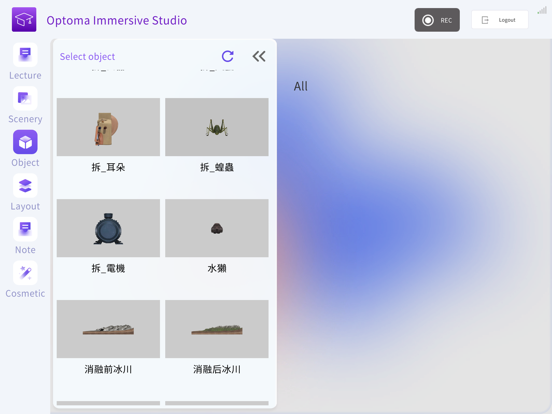This screenshot has width=552, height=414.
Task: Click the 拆_蝗蟲 label text
Action: tap(217, 167)
